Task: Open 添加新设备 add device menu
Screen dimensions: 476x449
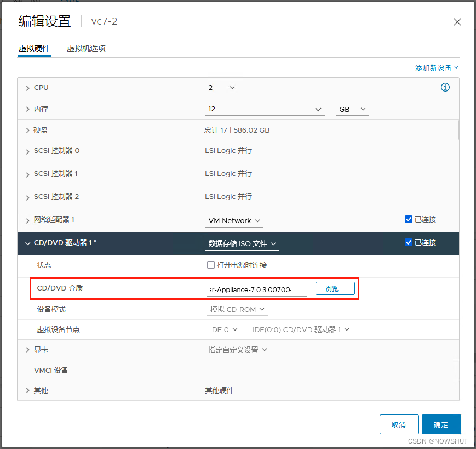Action: pyautogui.click(x=437, y=68)
